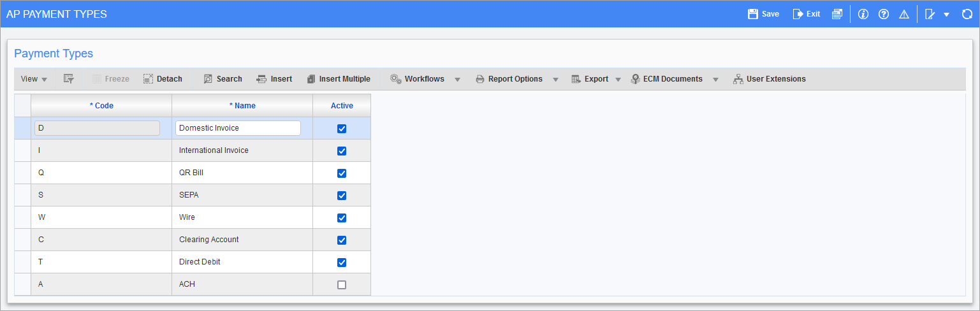Select the SEPA name cell
The image size is (980, 311).
[x=242, y=195]
